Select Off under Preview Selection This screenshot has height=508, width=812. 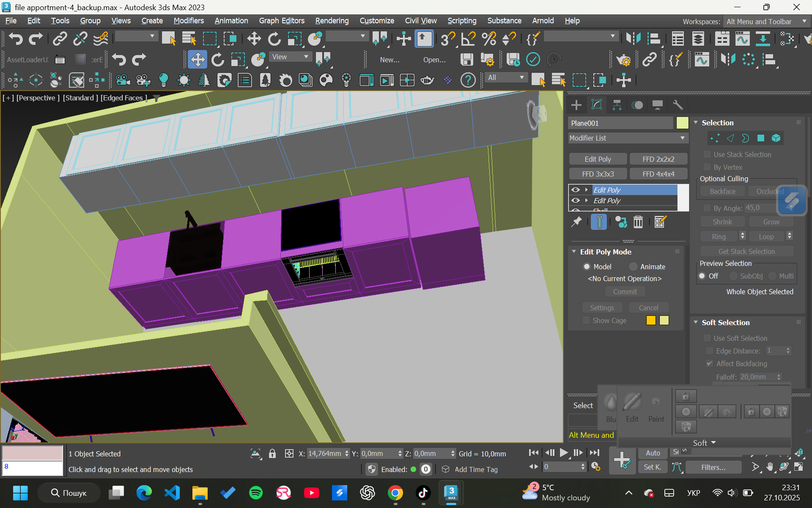tap(702, 276)
